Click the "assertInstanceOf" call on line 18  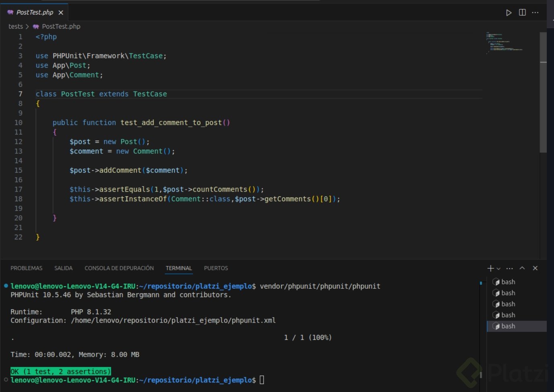click(133, 199)
